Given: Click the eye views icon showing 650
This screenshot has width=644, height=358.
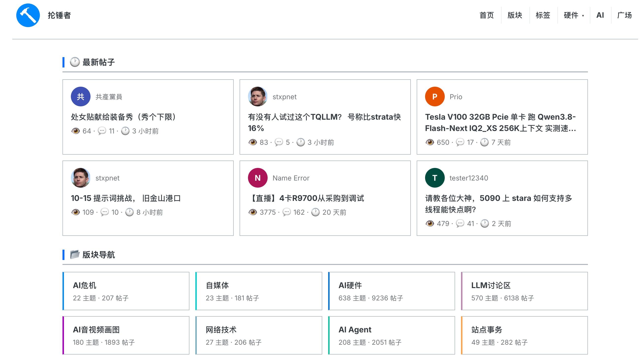Looking at the screenshot, I should (430, 142).
